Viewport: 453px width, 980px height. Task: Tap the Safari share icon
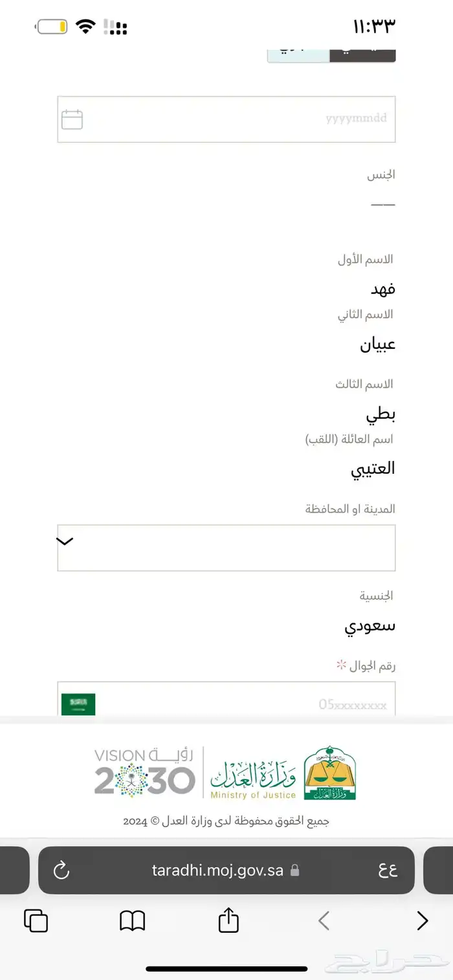tap(227, 920)
